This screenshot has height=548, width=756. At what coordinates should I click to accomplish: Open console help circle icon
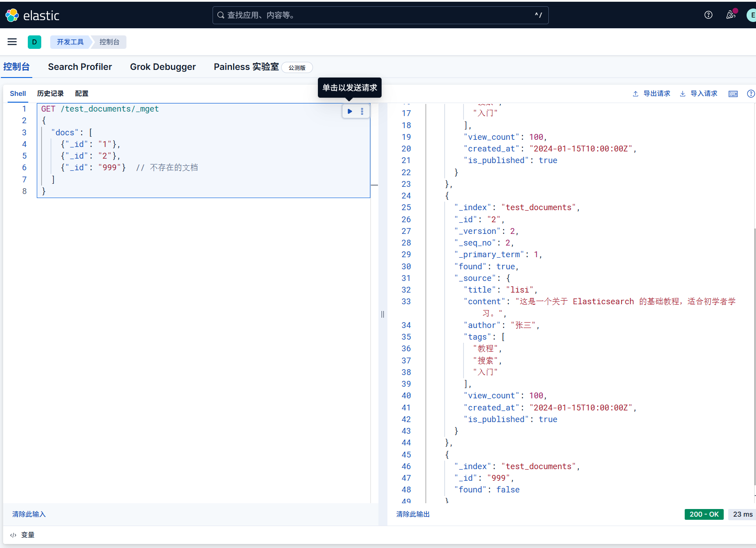(x=751, y=94)
